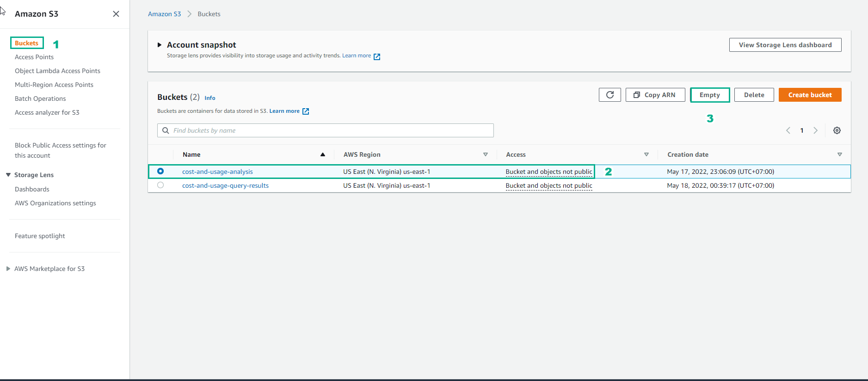Click the Copy ARN button

click(655, 95)
